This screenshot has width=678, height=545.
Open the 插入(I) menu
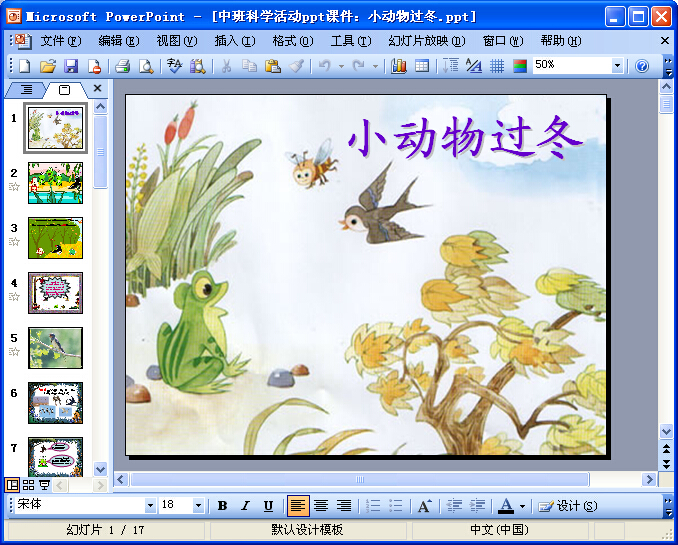tap(235, 41)
